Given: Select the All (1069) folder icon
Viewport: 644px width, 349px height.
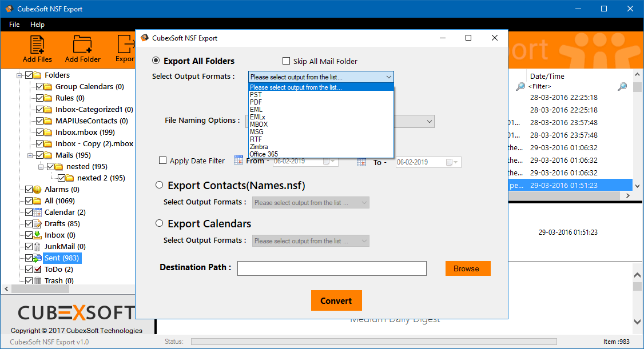Looking at the screenshot, I should [37, 201].
